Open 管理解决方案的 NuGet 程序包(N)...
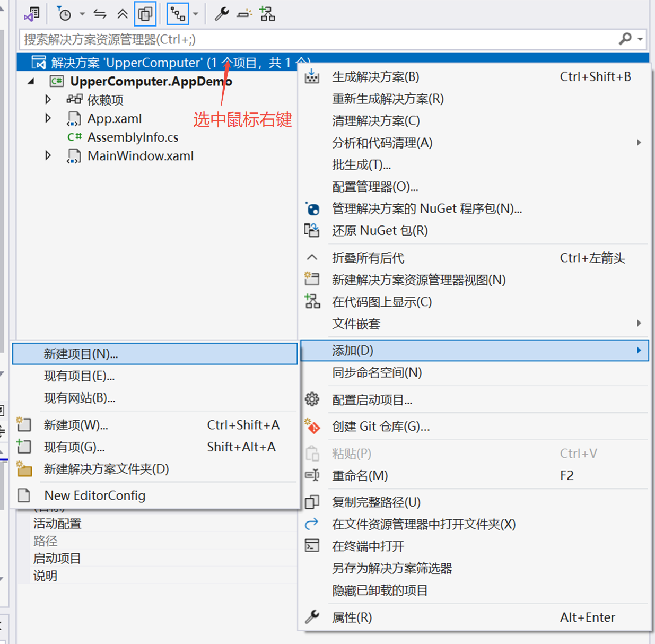 click(x=475, y=208)
